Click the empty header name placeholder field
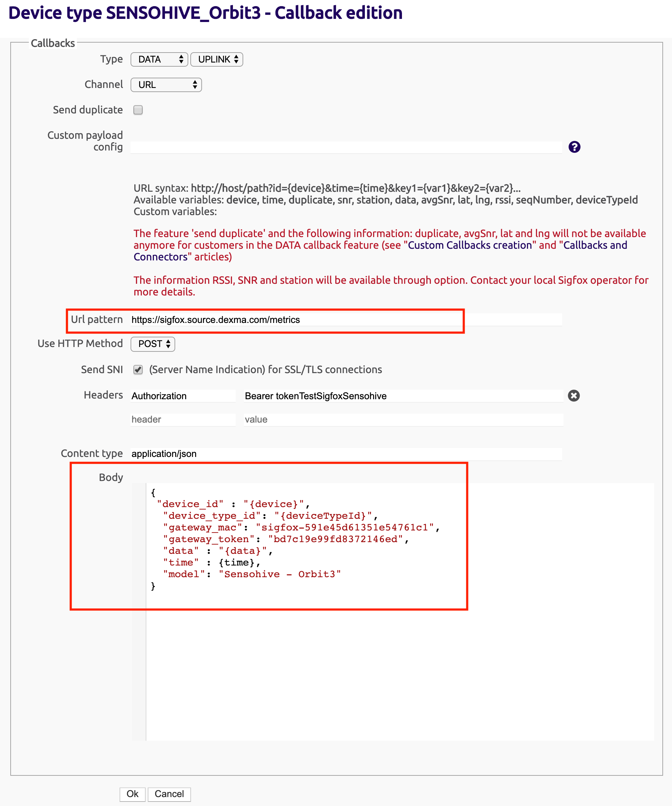The width and height of the screenshot is (672, 806). [x=183, y=419]
